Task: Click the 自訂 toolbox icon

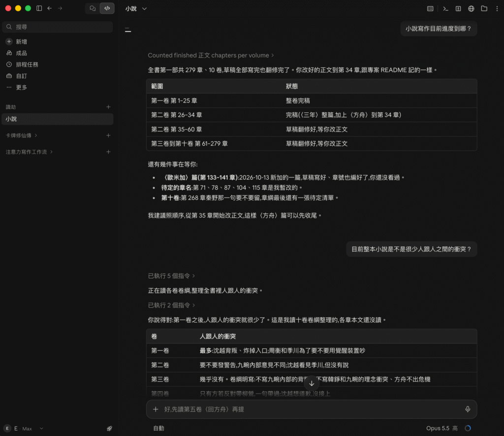Action: coord(9,76)
